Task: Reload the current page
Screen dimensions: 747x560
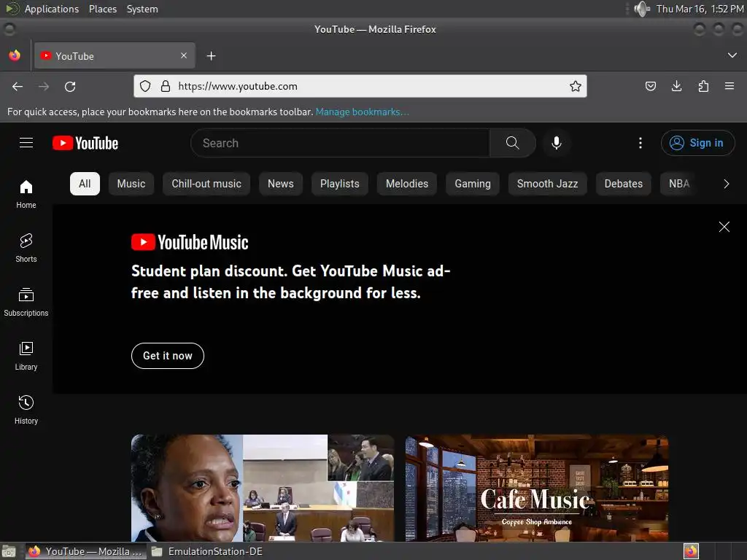Action: pos(70,87)
